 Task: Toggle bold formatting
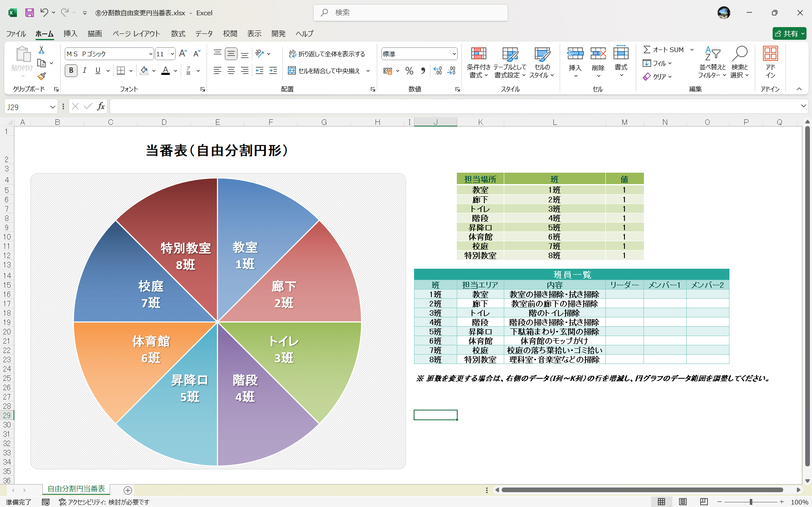click(x=71, y=71)
